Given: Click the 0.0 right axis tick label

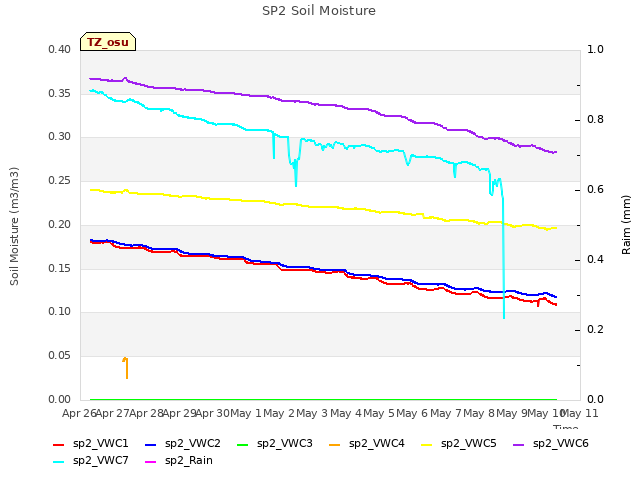Looking at the screenshot, I should [595, 399].
